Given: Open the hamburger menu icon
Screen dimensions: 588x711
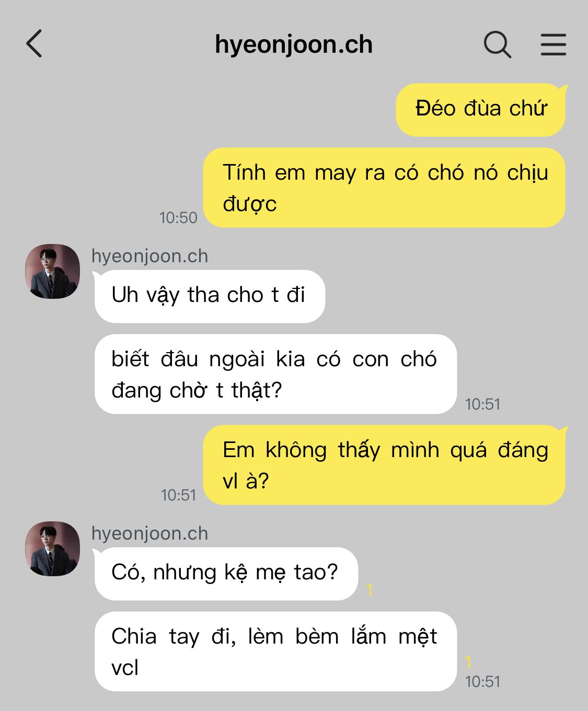Looking at the screenshot, I should pos(553,44).
